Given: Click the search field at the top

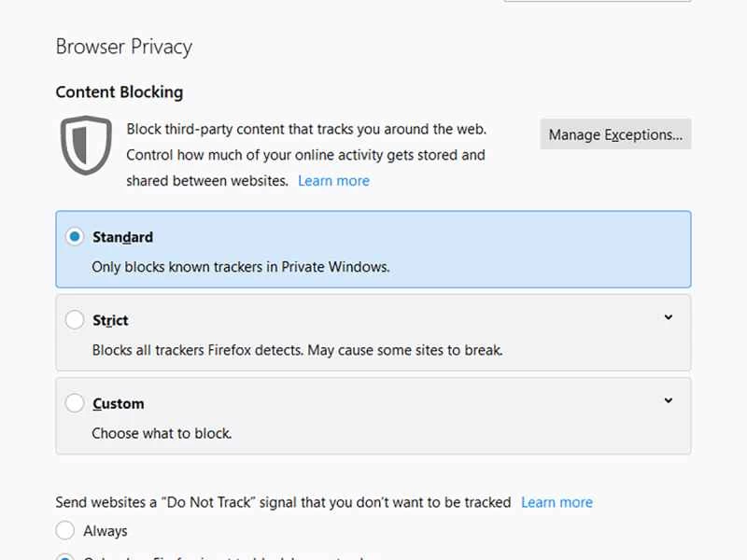Looking at the screenshot, I should [x=598, y=3].
